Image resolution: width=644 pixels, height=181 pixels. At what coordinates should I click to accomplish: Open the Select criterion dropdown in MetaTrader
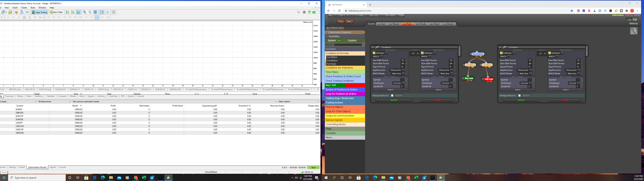(299, 102)
